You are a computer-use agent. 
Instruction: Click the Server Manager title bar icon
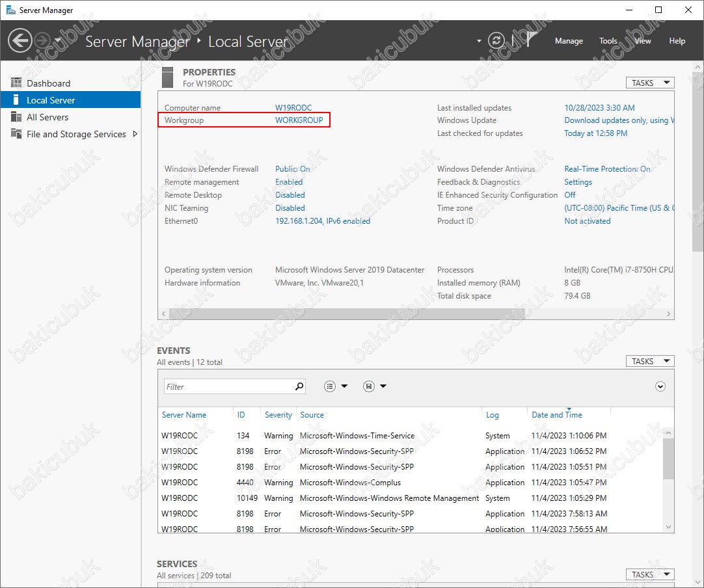click(10, 10)
